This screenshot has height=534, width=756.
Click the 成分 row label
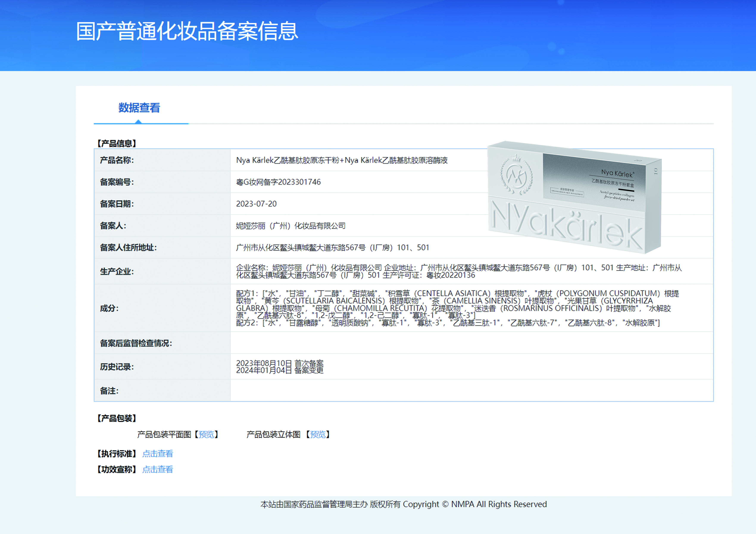(109, 308)
